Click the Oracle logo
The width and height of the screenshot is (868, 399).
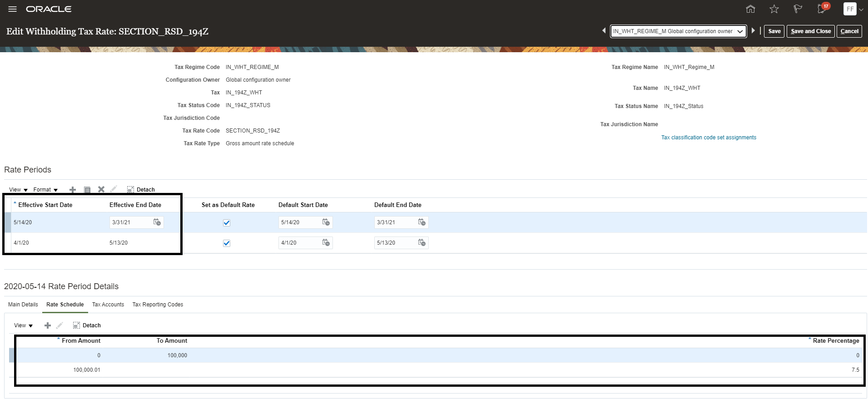(x=49, y=9)
